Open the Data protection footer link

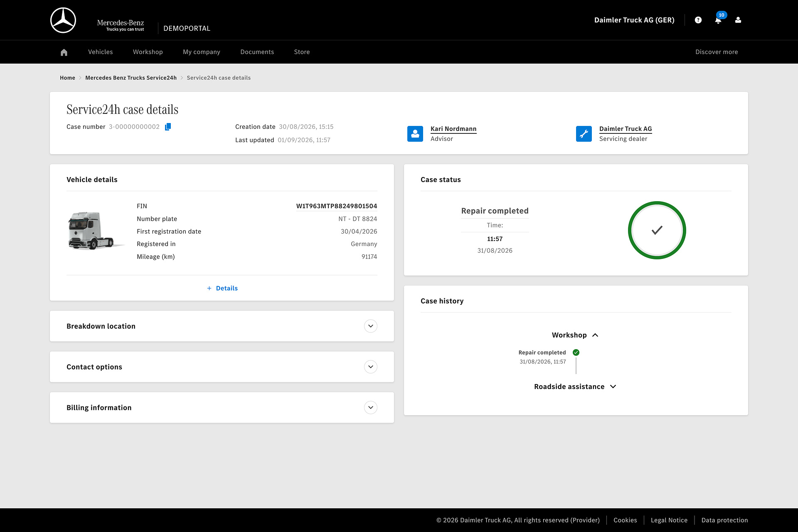(725, 520)
